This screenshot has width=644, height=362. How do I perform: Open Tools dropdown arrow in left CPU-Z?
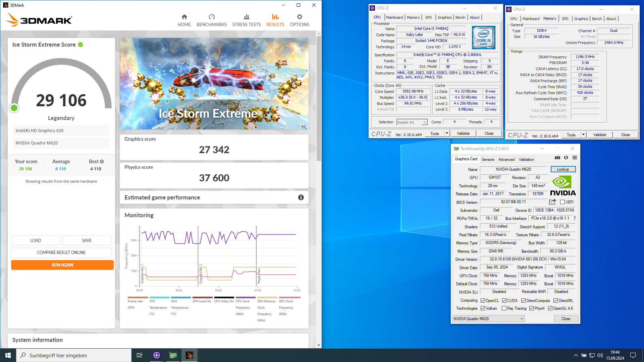coord(447,133)
